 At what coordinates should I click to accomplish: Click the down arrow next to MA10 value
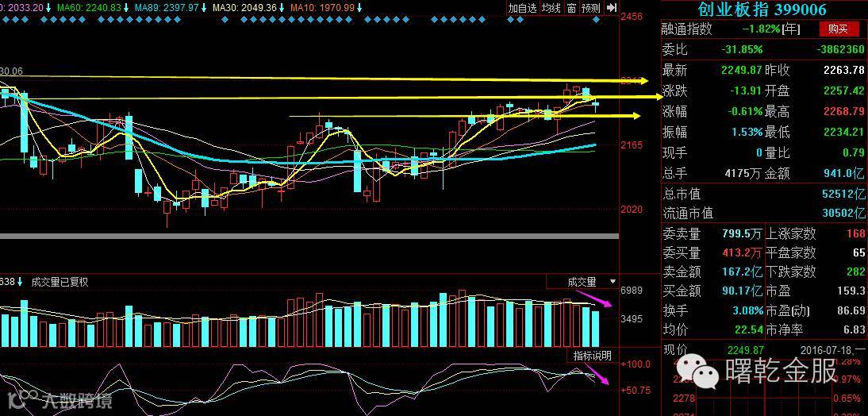point(360,7)
